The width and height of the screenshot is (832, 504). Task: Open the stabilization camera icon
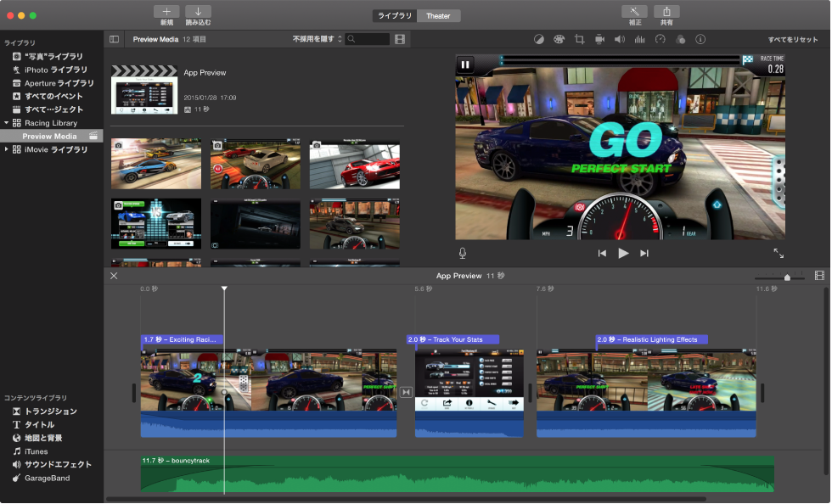599,39
